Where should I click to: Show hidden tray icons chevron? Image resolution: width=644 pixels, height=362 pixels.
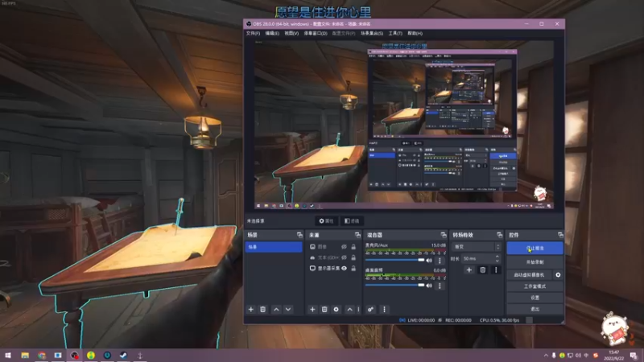pyautogui.click(x=546, y=356)
